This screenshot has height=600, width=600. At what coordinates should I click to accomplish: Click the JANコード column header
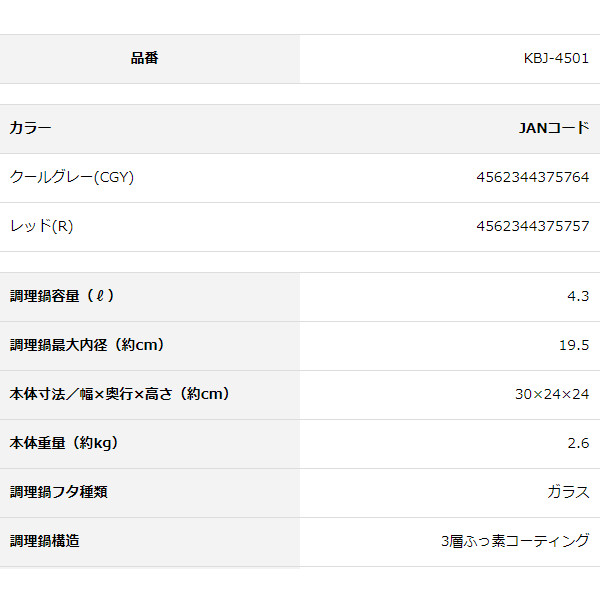pos(554,128)
